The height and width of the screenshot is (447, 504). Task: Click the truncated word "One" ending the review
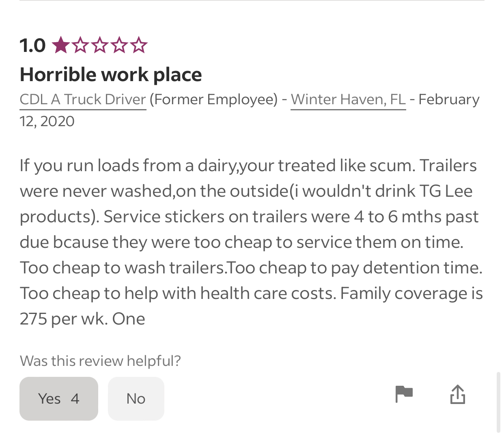[x=129, y=319]
